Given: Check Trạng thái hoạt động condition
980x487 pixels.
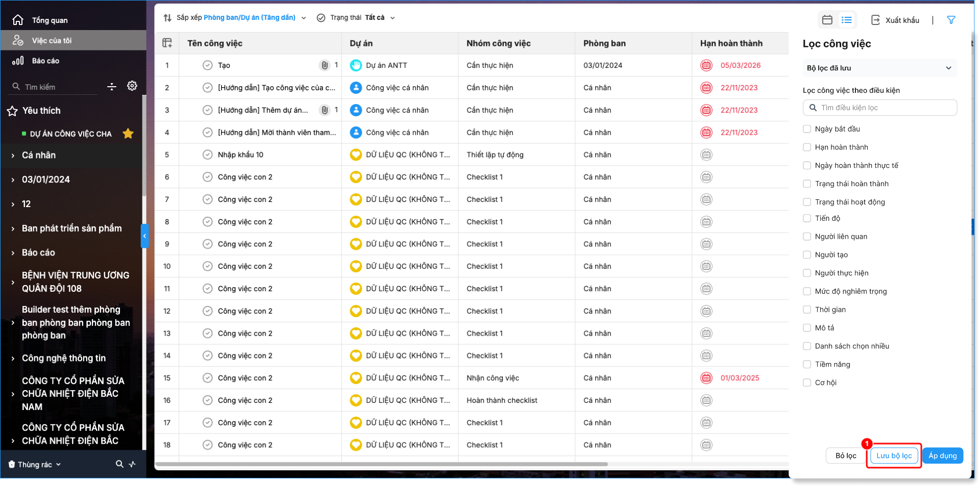Looking at the screenshot, I should click(807, 202).
